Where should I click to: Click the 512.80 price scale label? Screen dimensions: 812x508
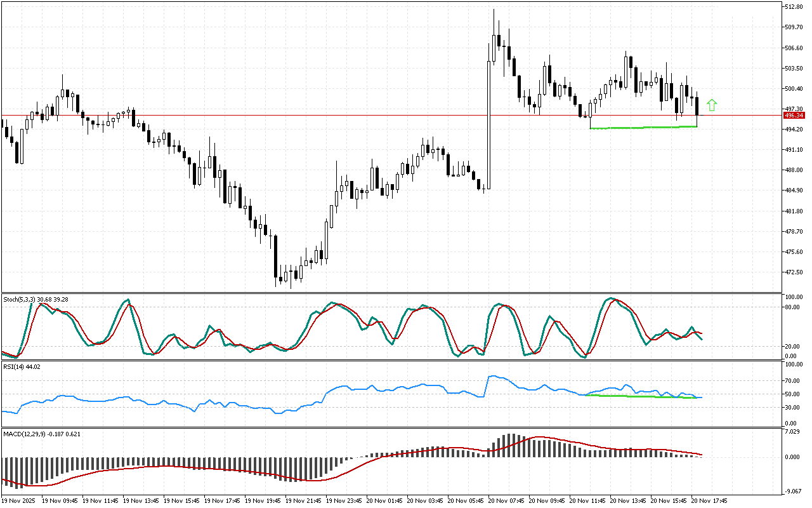coord(794,7)
